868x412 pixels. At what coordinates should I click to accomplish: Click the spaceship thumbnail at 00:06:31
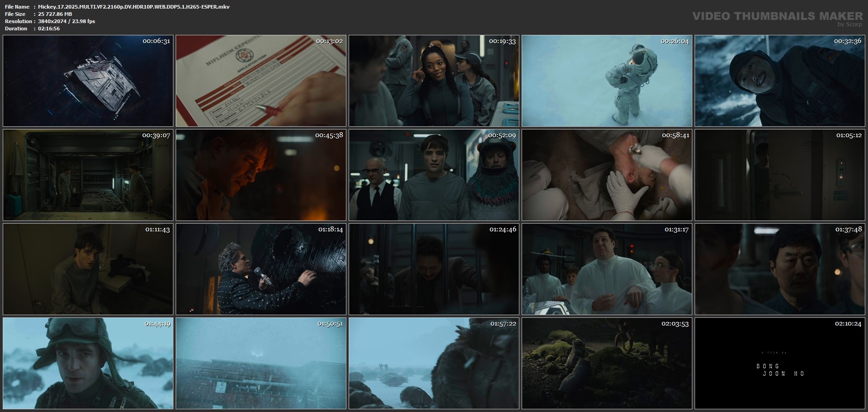click(x=88, y=81)
